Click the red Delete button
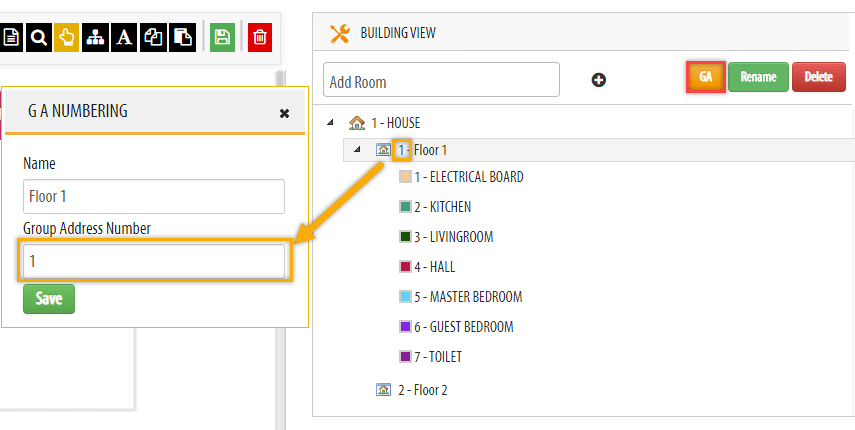 (x=818, y=77)
